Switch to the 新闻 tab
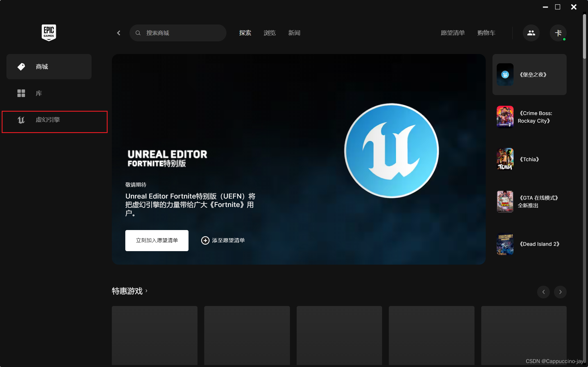Image resolution: width=588 pixels, height=367 pixels. point(294,33)
